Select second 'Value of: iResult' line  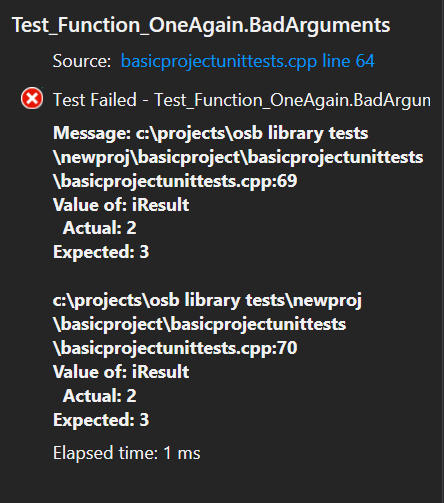(121, 372)
